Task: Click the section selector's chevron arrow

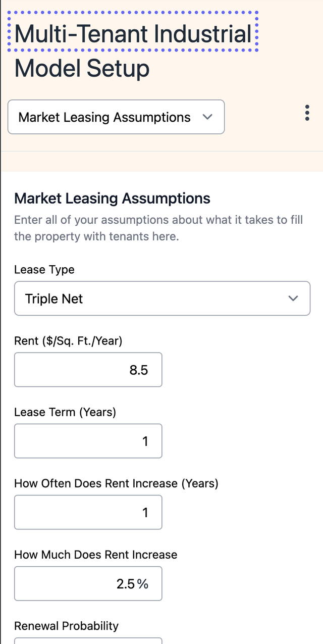Action: [207, 117]
